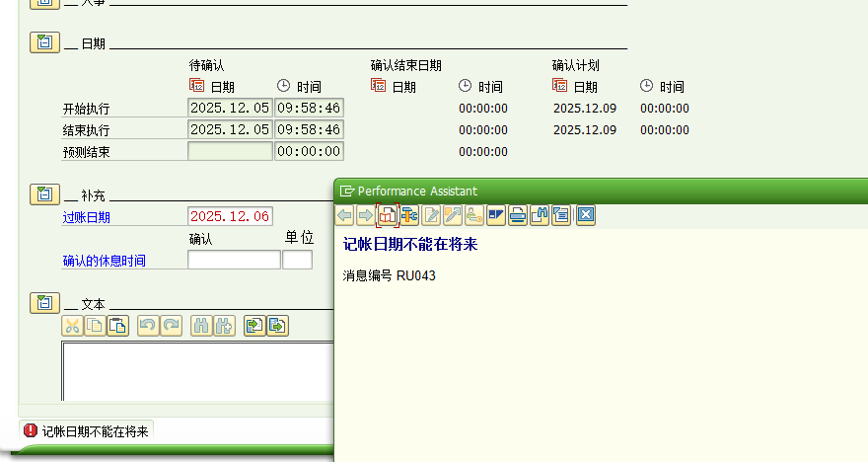Open application help book icon in Performance Assistant
The image size is (868, 462).
coord(388,215)
